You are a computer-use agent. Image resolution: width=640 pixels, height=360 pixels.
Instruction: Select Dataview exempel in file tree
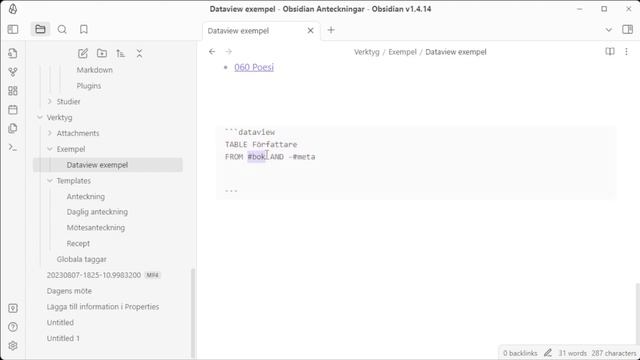pos(108,165)
